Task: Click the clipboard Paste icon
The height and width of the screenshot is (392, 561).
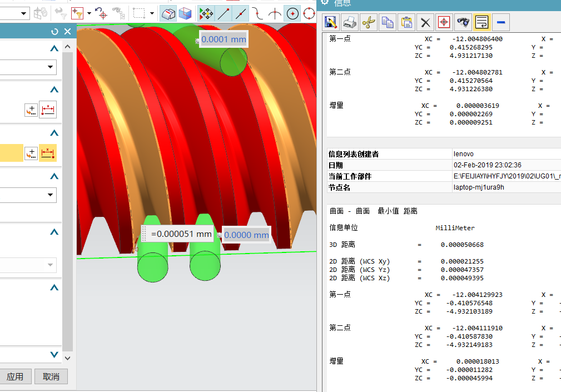Action: coord(406,23)
